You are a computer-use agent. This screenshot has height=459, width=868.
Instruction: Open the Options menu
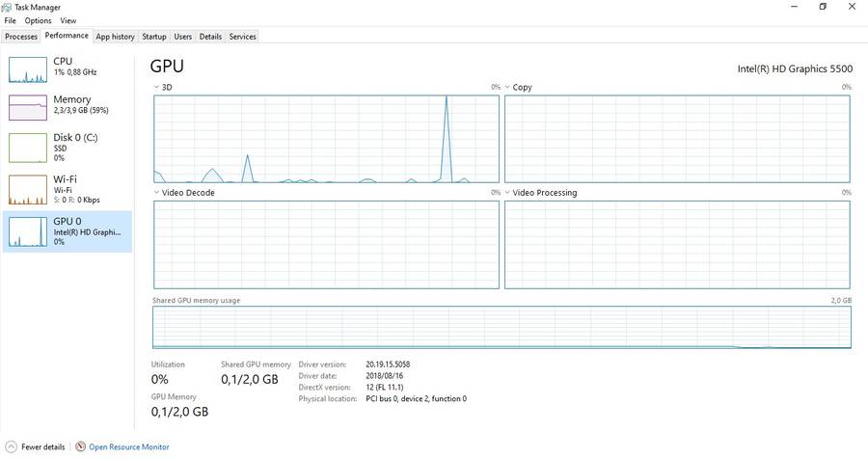[x=38, y=20]
